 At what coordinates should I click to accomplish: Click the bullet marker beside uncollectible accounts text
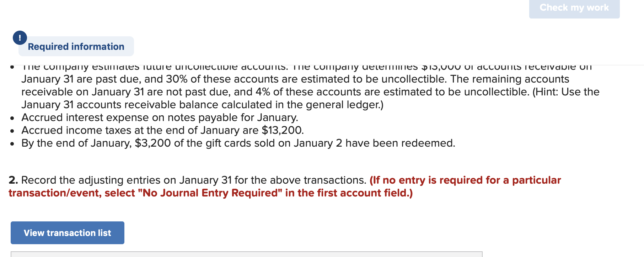(x=12, y=68)
